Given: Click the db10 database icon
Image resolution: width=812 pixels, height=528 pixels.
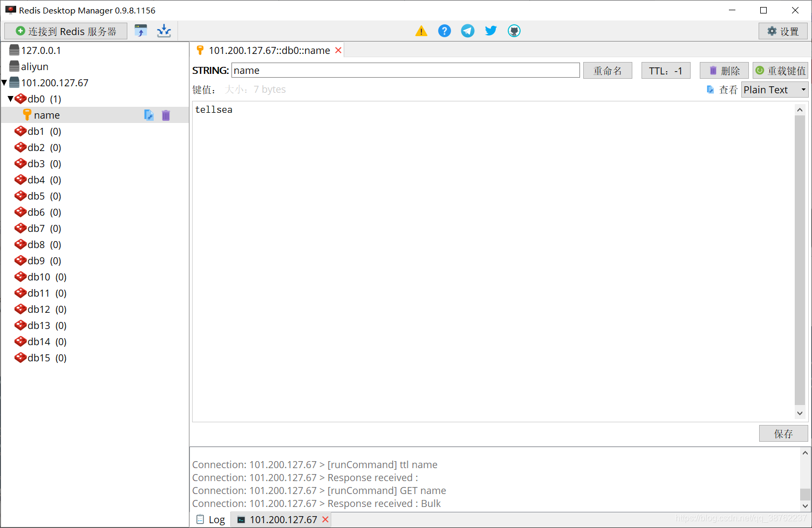Looking at the screenshot, I should click(x=21, y=277).
